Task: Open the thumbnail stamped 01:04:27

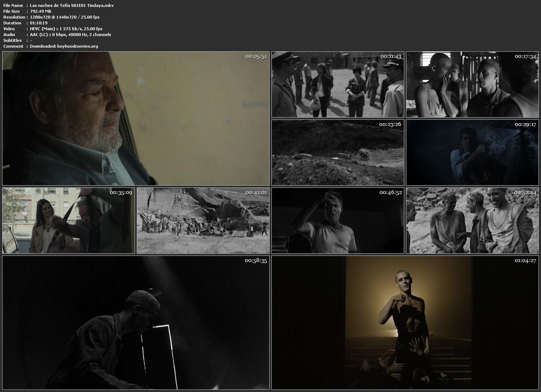Action: click(405, 322)
